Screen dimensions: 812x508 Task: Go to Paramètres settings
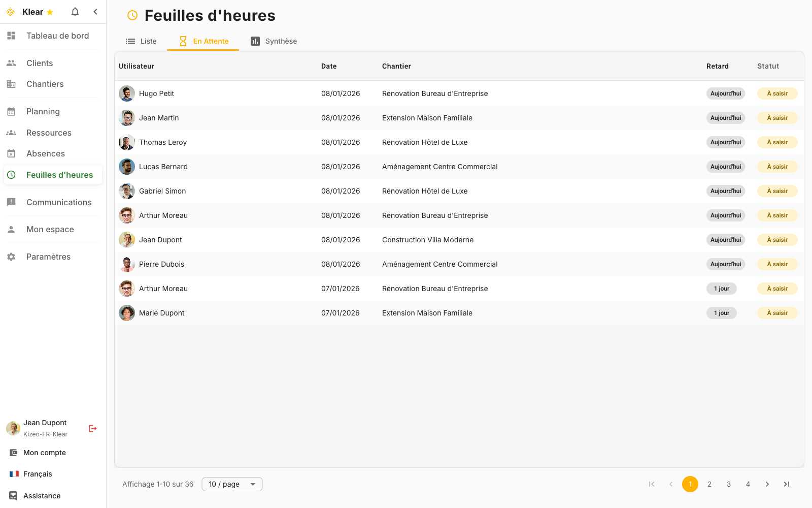coord(48,257)
